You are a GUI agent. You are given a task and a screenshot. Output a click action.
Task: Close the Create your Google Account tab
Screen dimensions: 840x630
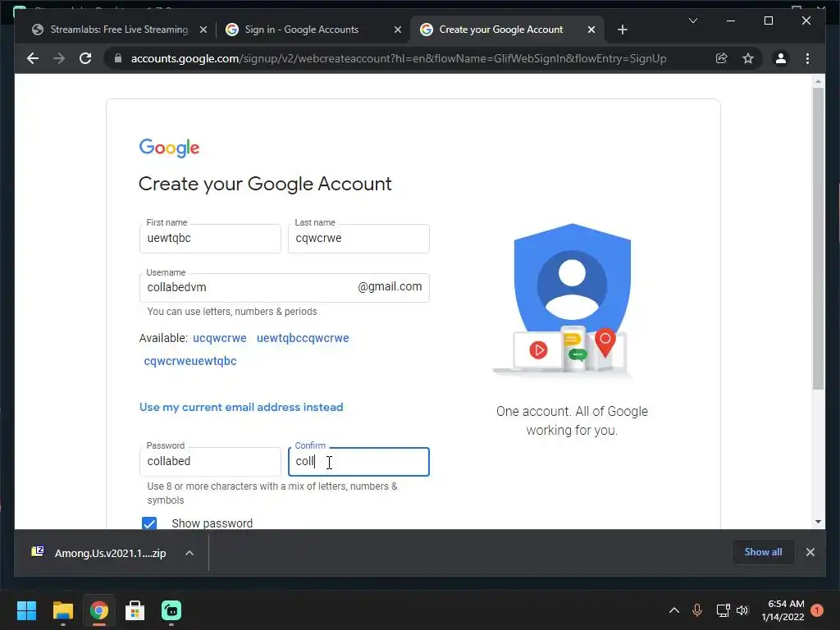click(591, 30)
